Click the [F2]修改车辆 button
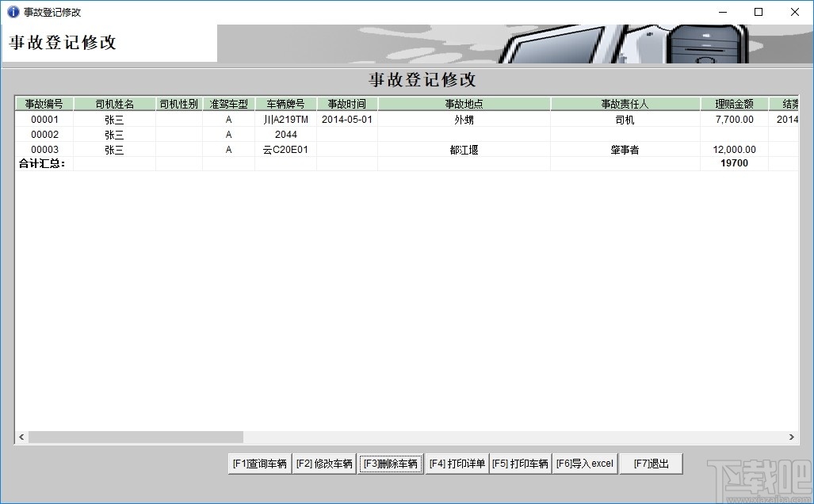Screen dimensions: 814x504 click(326, 464)
